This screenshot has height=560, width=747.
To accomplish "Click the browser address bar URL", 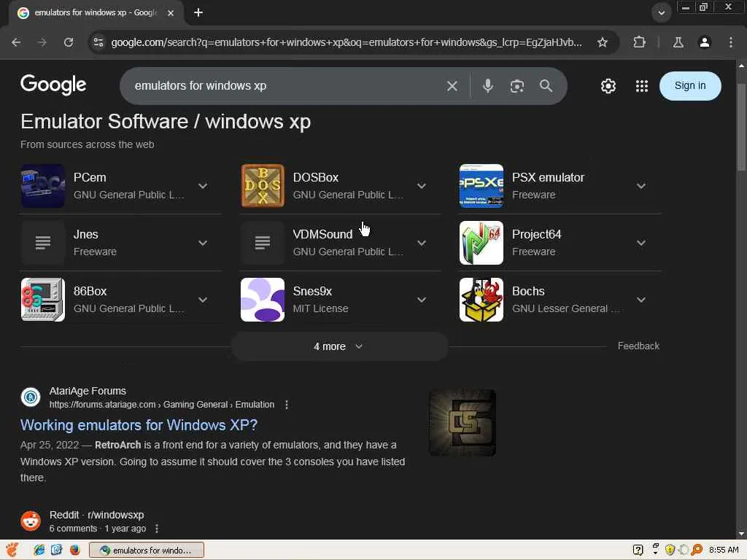I will (347, 42).
